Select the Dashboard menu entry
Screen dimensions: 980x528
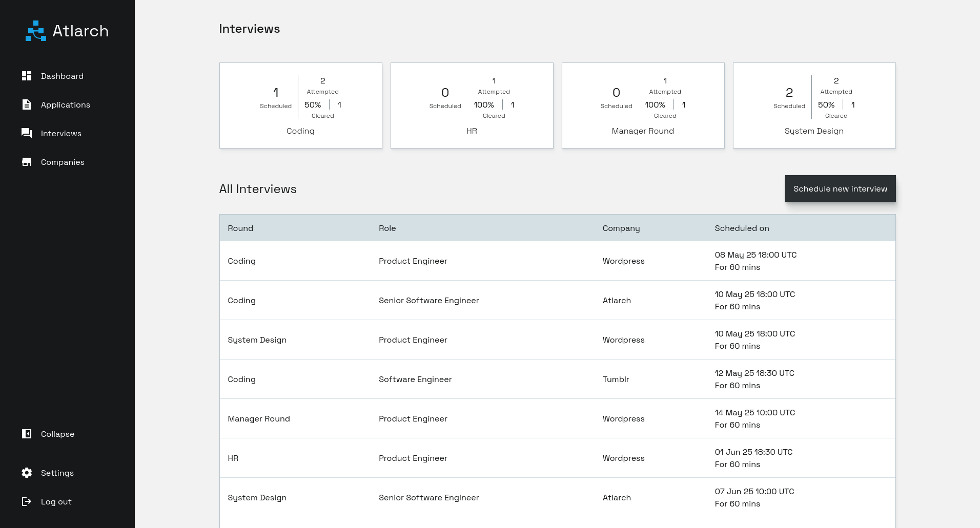[x=62, y=76]
